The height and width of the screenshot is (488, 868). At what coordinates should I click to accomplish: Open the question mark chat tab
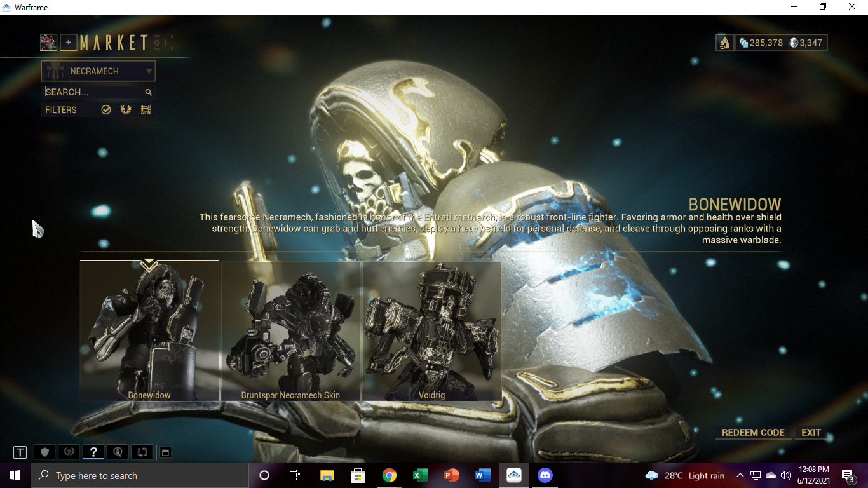[93, 452]
